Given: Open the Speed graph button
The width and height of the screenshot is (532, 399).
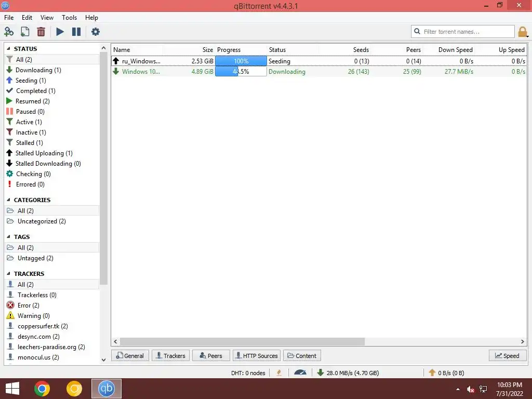Looking at the screenshot, I should coord(508,355).
